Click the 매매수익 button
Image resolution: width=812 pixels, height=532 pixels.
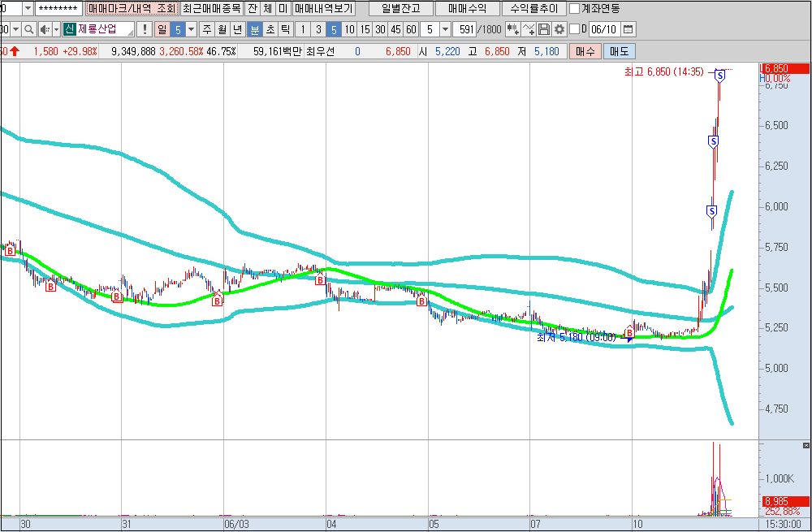click(x=468, y=9)
